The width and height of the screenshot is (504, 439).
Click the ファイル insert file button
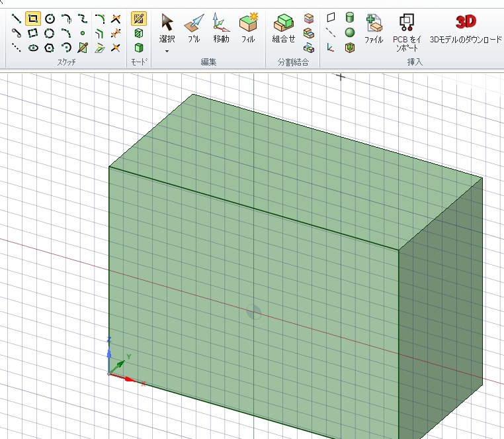[374, 29]
